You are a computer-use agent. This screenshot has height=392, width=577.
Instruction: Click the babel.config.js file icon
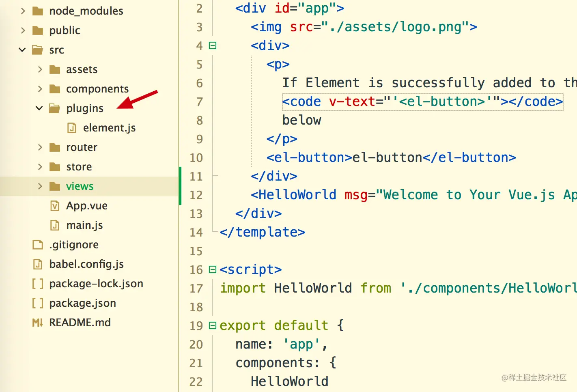[38, 264]
